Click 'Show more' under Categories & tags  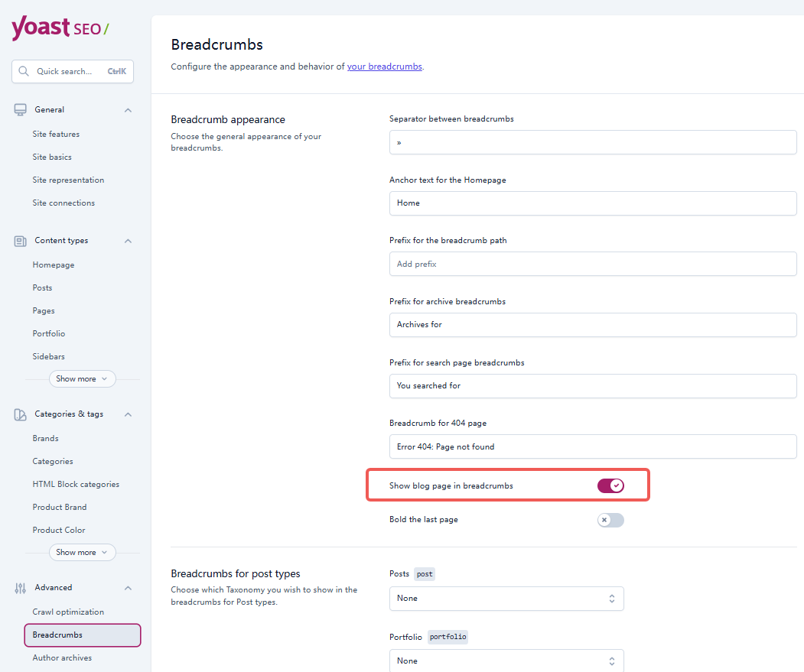82,552
